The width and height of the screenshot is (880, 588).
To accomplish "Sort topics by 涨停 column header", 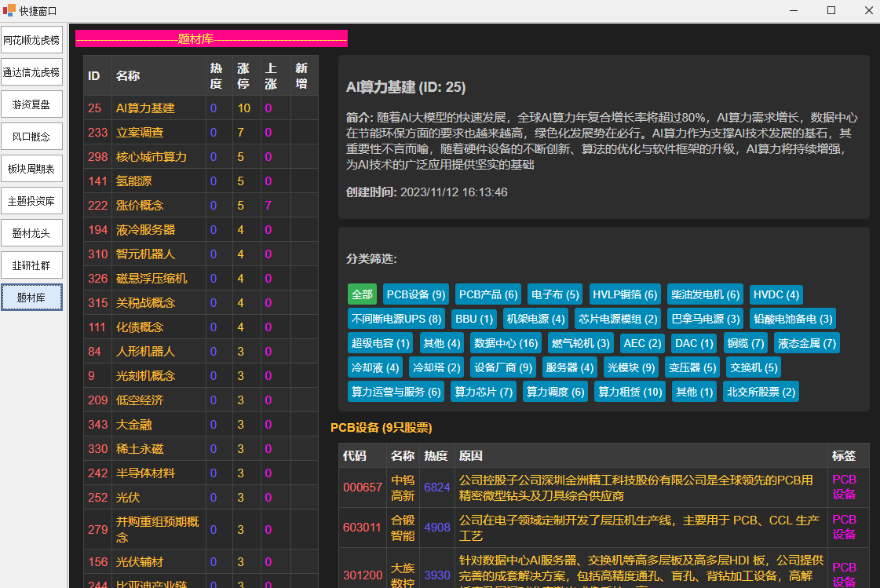I will click(243, 76).
